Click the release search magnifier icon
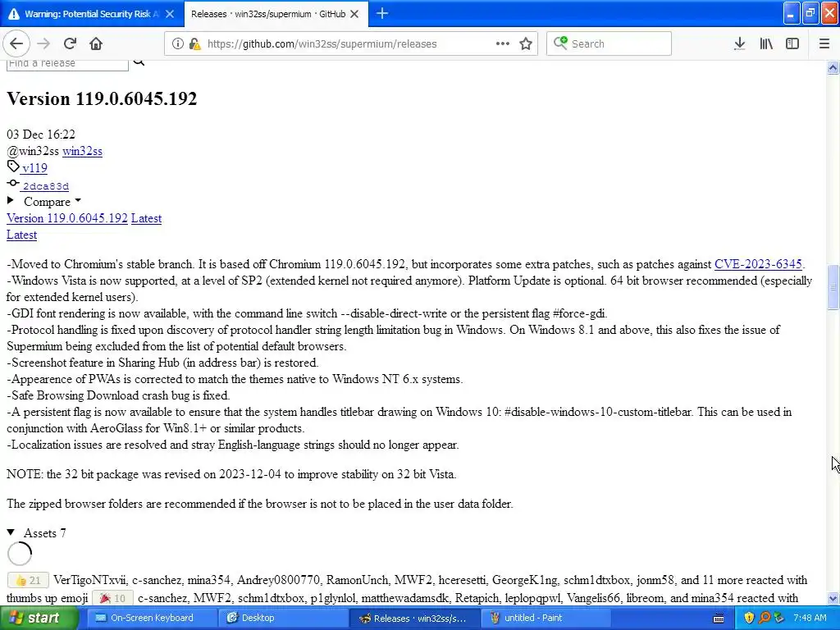The height and width of the screenshot is (630, 840). coord(139,62)
